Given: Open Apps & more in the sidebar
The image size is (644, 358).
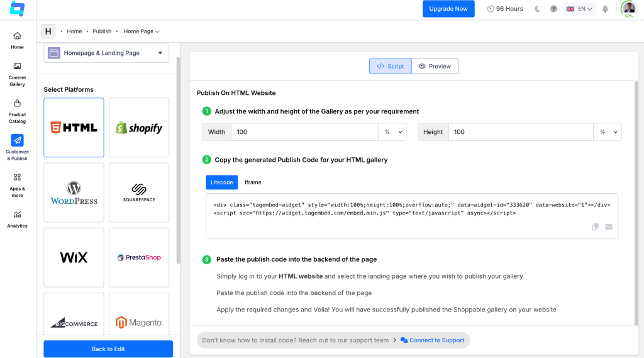Looking at the screenshot, I should pos(17,186).
